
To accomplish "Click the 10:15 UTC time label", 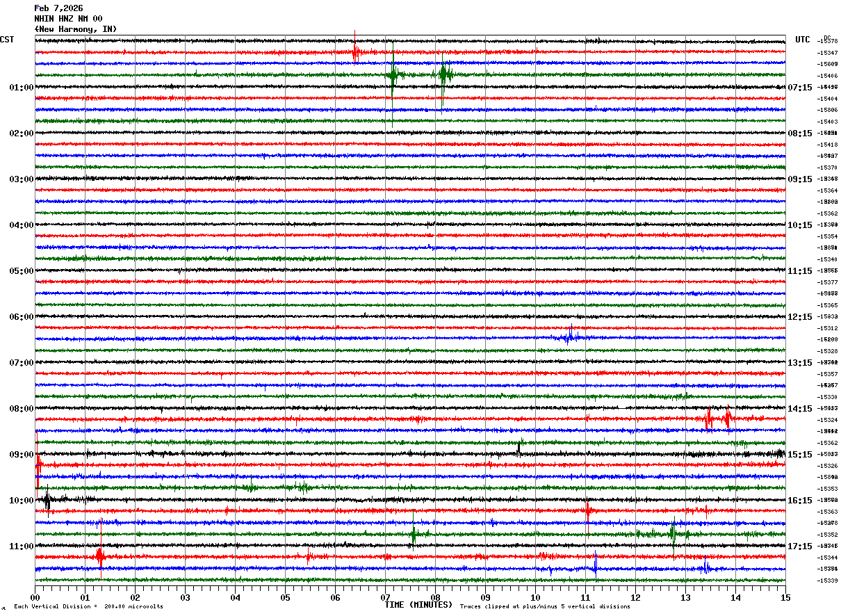I will 800,225.
